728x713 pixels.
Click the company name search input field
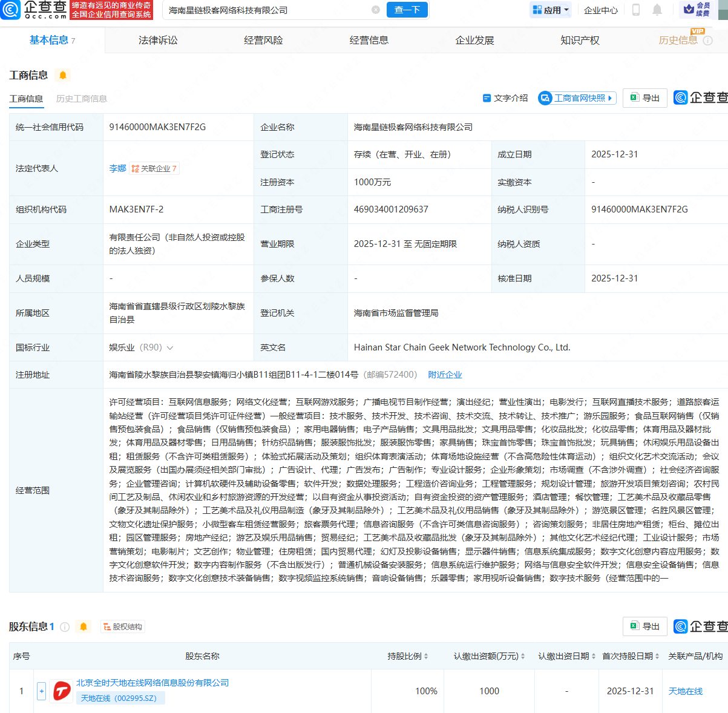260,10
